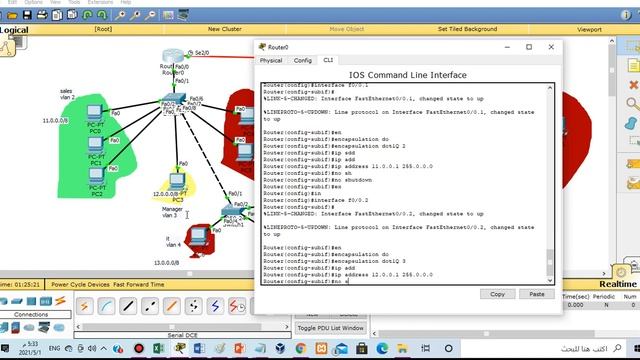The height and width of the screenshot is (360, 640).
Task: Click the [Root] navigation label
Action: 103,29
